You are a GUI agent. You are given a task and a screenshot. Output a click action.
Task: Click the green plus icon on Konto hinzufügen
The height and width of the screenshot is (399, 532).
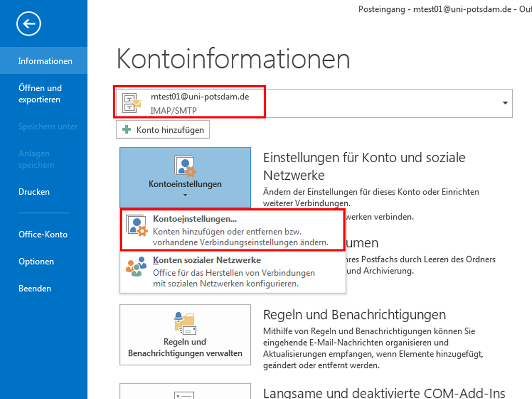tap(126, 130)
